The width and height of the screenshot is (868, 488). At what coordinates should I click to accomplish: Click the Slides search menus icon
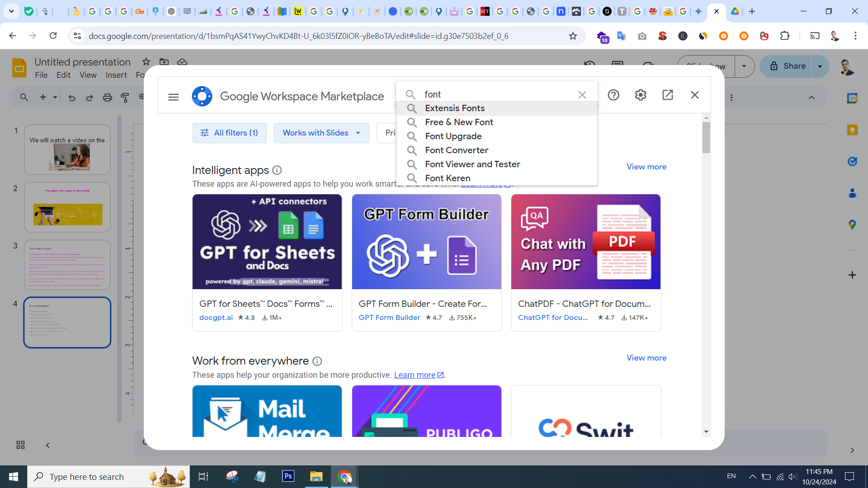pos(24,97)
